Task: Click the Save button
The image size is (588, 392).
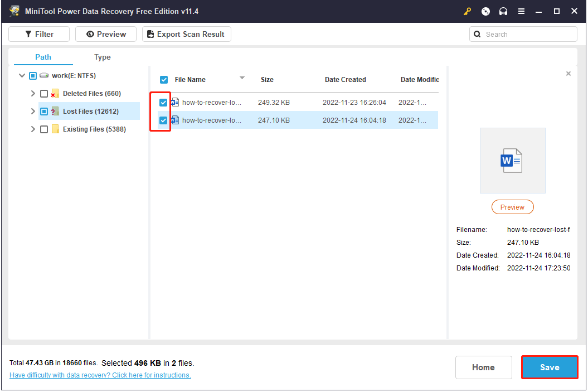Action: [x=550, y=367]
